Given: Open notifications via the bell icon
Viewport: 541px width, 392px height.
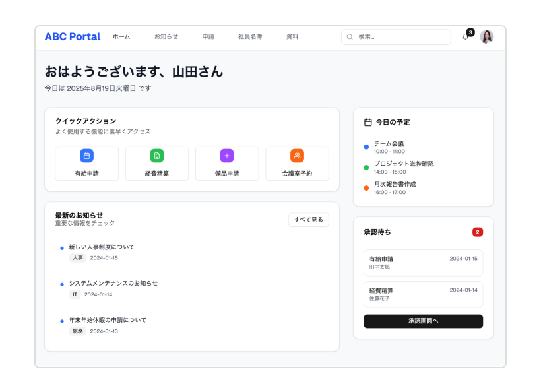Looking at the screenshot, I should [x=466, y=37].
